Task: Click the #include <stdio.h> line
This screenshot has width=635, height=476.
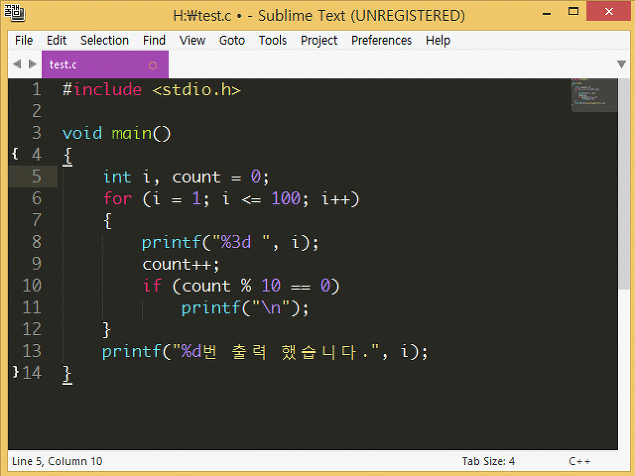Action: pyautogui.click(x=151, y=90)
